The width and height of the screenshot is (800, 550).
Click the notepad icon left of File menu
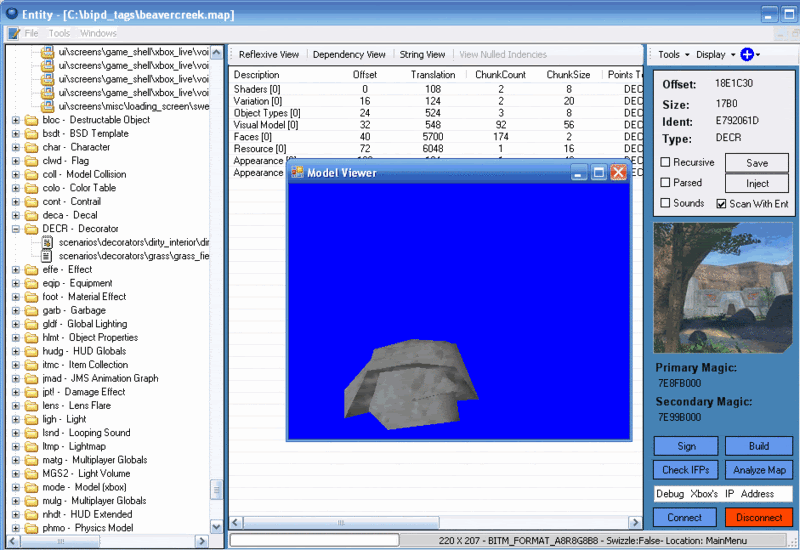pos(13,34)
